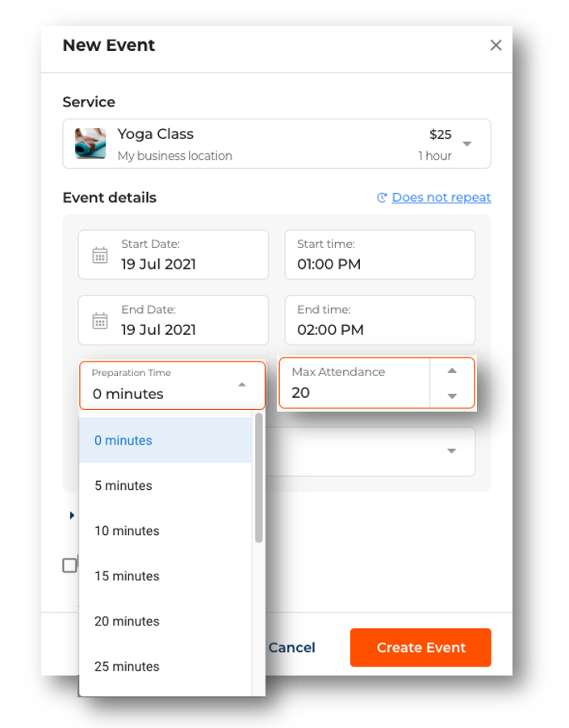The height and width of the screenshot is (728, 569).
Task: Click the Start Date calendar icon
Action: point(100,256)
